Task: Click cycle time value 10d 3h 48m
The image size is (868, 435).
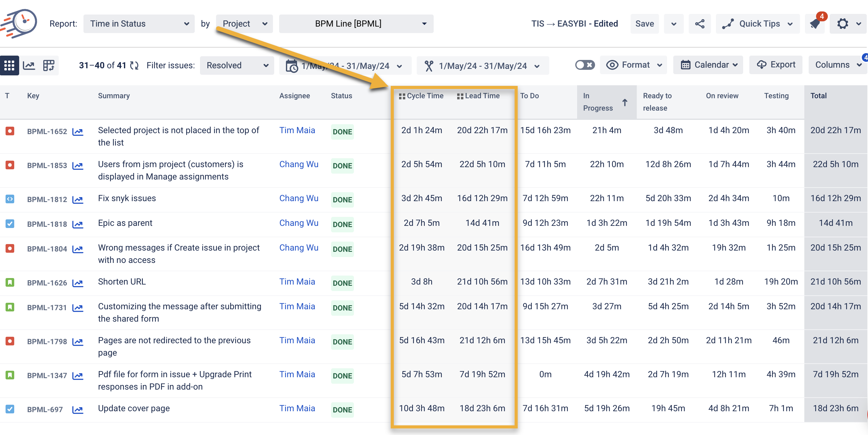Action: 422,408
